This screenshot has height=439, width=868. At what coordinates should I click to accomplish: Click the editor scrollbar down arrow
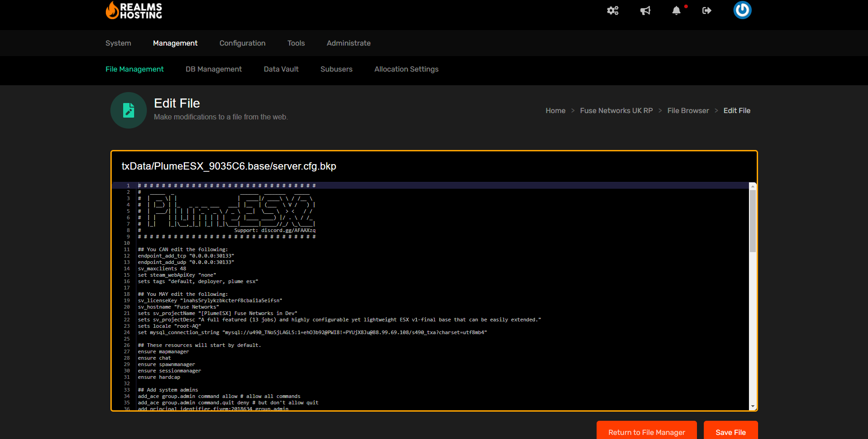tap(753, 406)
